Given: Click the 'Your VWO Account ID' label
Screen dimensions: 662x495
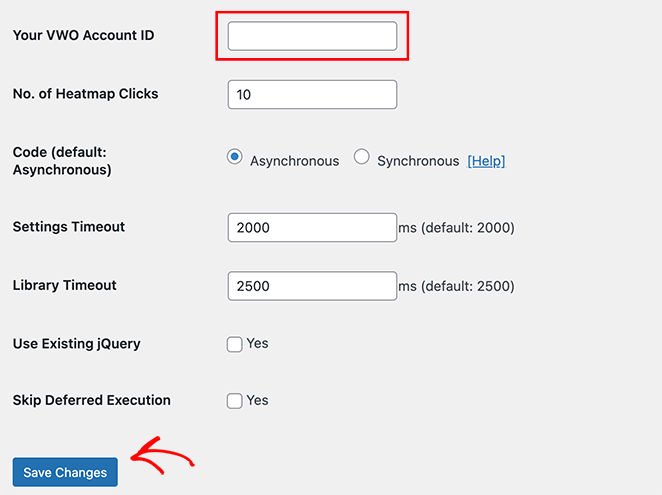Looking at the screenshot, I should pos(83,36).
